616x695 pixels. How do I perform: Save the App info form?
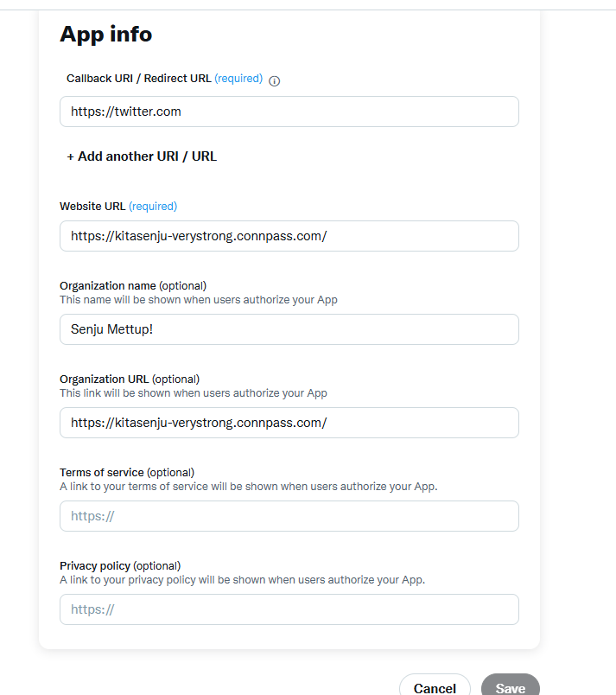point(510,688)
